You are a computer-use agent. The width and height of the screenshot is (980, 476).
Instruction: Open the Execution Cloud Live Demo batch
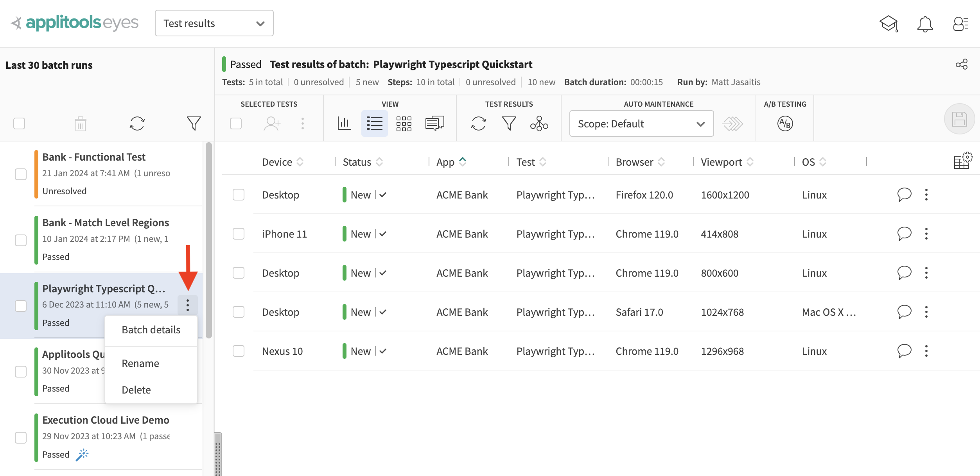pos(106,420)
